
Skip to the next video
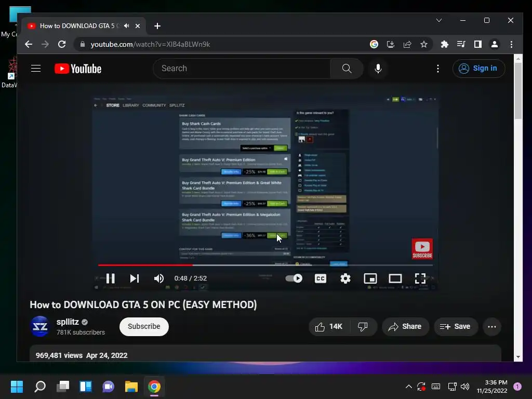click(x=135, y=278)
